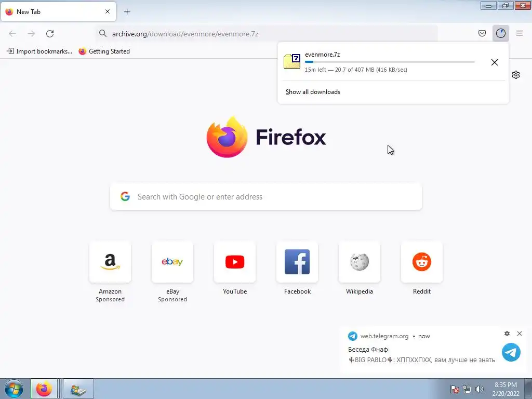This screenshot has width=532, height=399.
Task: Open a new tab with plus button
Action: (x=127, y=12)
